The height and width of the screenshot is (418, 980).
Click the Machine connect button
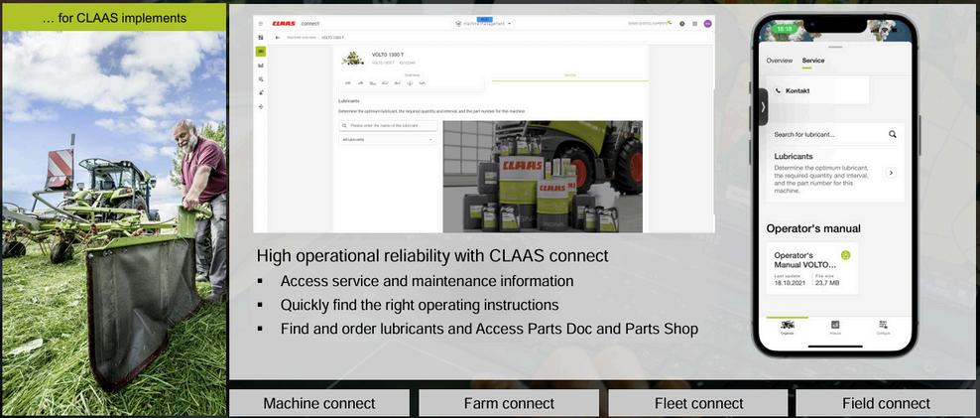(x=319, y=404)
